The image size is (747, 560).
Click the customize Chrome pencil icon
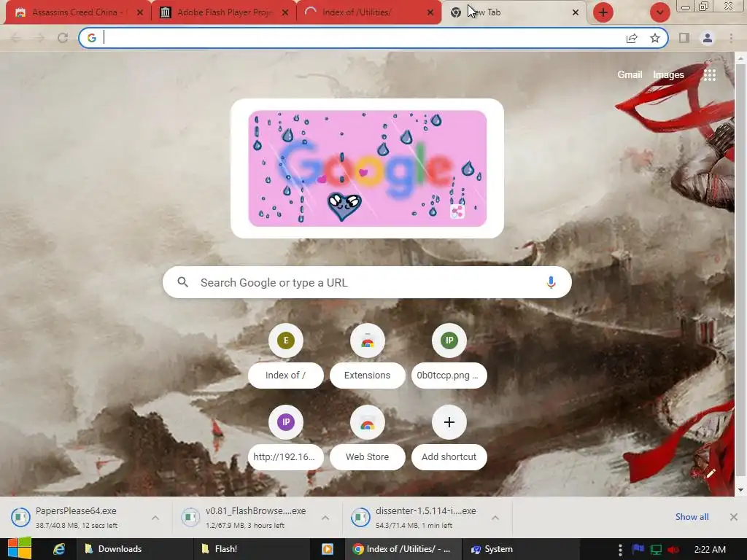711,472
